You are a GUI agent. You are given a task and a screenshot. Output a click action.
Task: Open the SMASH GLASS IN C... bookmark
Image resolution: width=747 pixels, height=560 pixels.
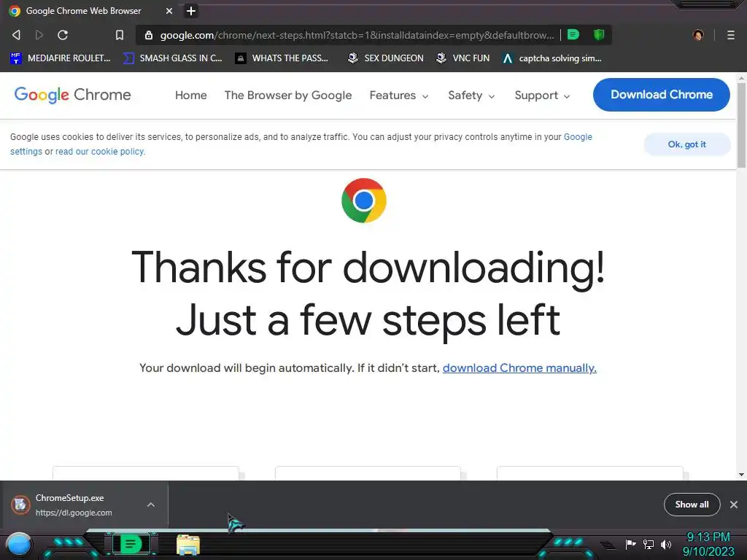(172, 58)
